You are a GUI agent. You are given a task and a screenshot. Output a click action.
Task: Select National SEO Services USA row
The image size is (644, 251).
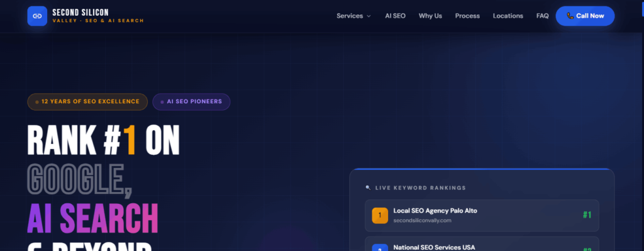(x=482, y=244)
